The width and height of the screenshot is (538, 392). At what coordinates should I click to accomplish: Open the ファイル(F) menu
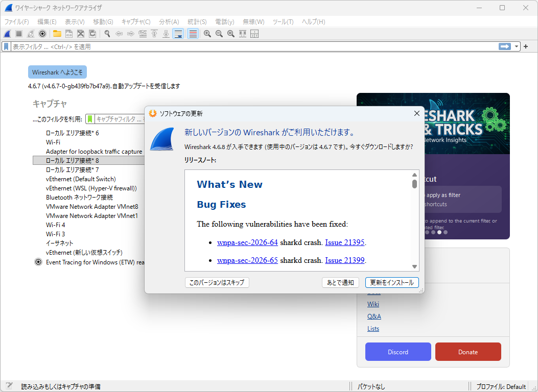[16, 21]
